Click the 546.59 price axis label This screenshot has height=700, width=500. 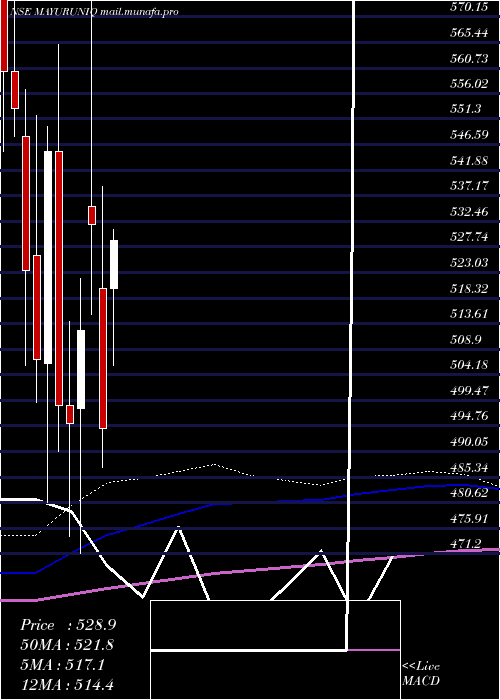point(469,135)
